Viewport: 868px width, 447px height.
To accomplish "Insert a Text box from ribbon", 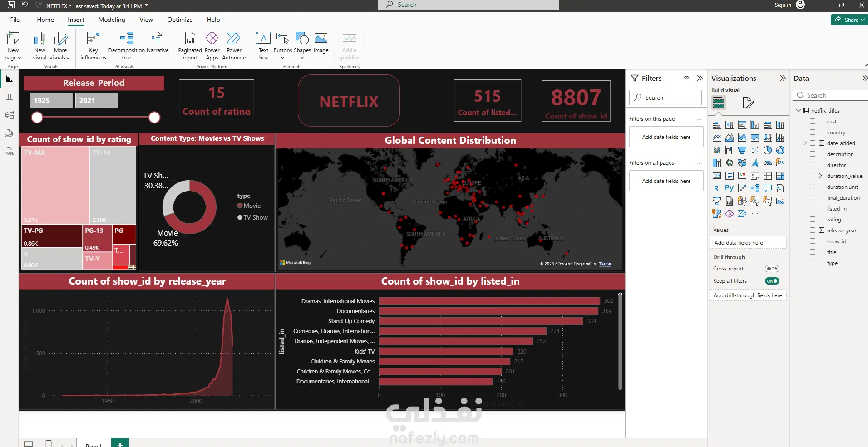I will pyautogui.click(x=264, y=46).
